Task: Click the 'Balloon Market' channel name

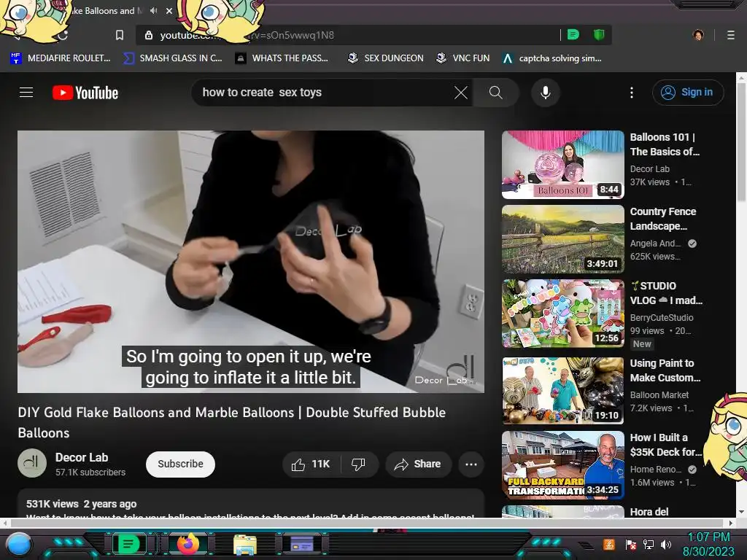Action: [x=659, y=394]
